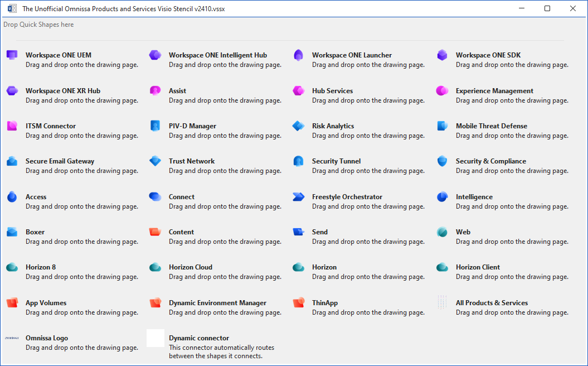Click the 'Dynamic connector' label

click(x=199, y=338)
